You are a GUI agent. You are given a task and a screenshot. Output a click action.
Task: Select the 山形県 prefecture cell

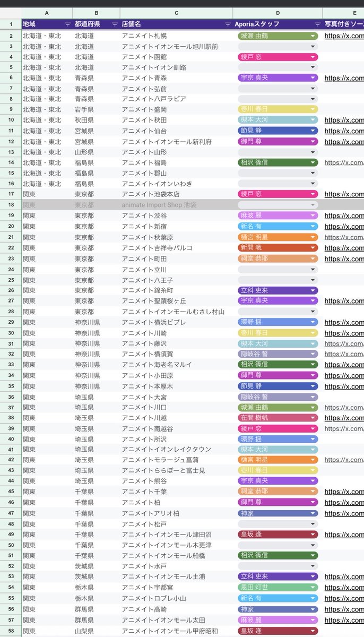click(97, 152)
